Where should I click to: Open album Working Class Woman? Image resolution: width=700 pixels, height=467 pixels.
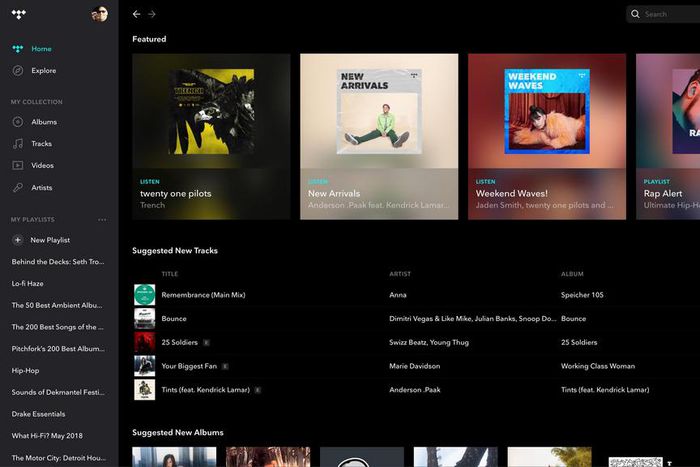598,366
